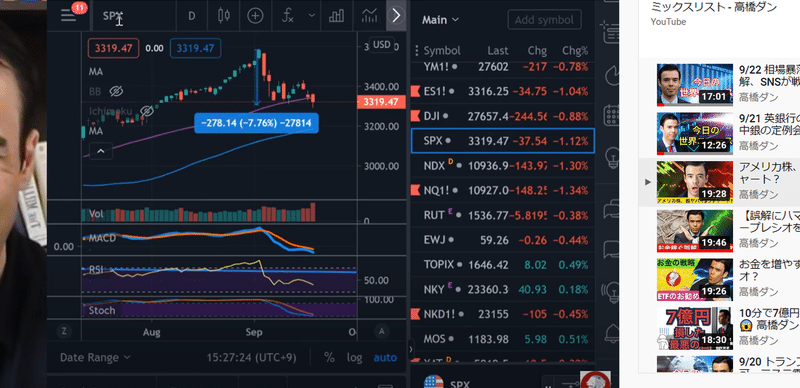This screenshot has height=388, width=800.
Task: Sort the watchlist by Symbol column
Action: 442,51
